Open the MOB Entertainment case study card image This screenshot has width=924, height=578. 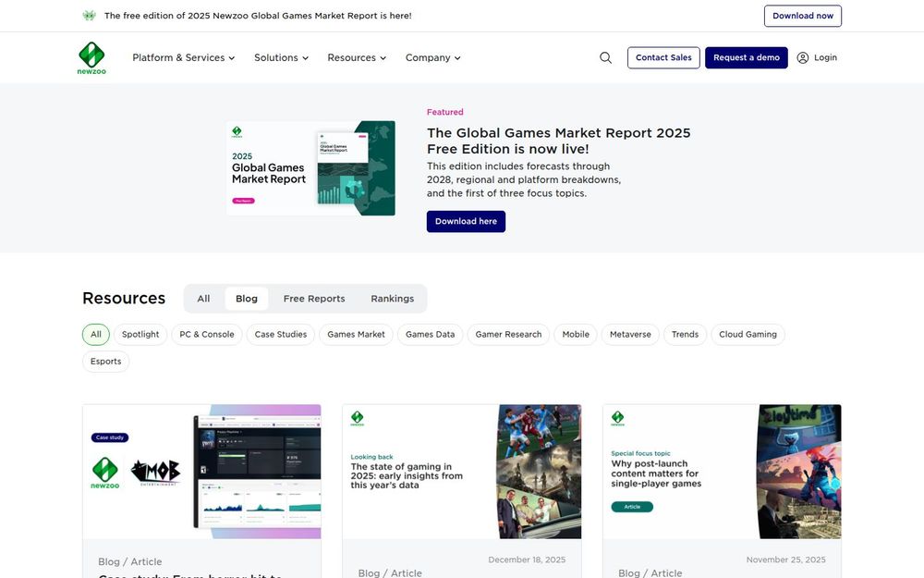click(x=202, y=472)
